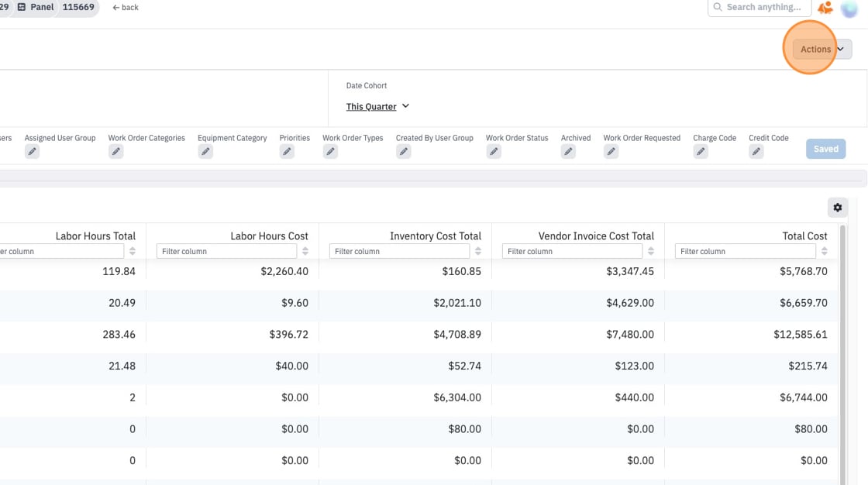The width and height of the screenshot is (868, 485).
Task: Open table settings gear icon
Action: 838,208
